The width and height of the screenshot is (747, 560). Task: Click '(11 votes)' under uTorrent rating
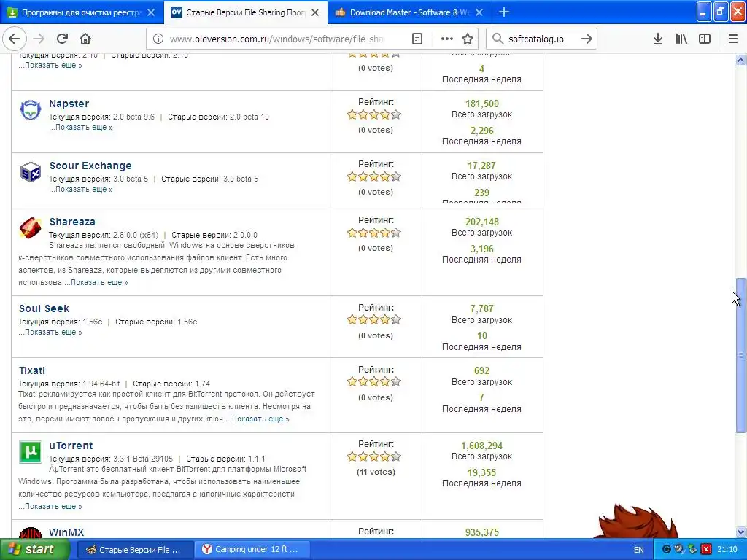376,472
